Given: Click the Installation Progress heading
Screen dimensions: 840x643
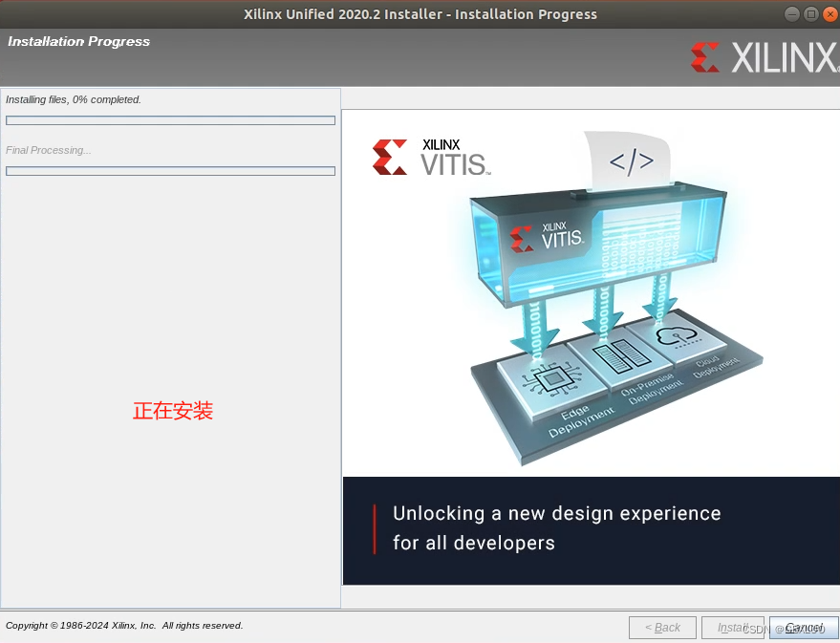Looking at the screenshot, I should coord(78,41).
